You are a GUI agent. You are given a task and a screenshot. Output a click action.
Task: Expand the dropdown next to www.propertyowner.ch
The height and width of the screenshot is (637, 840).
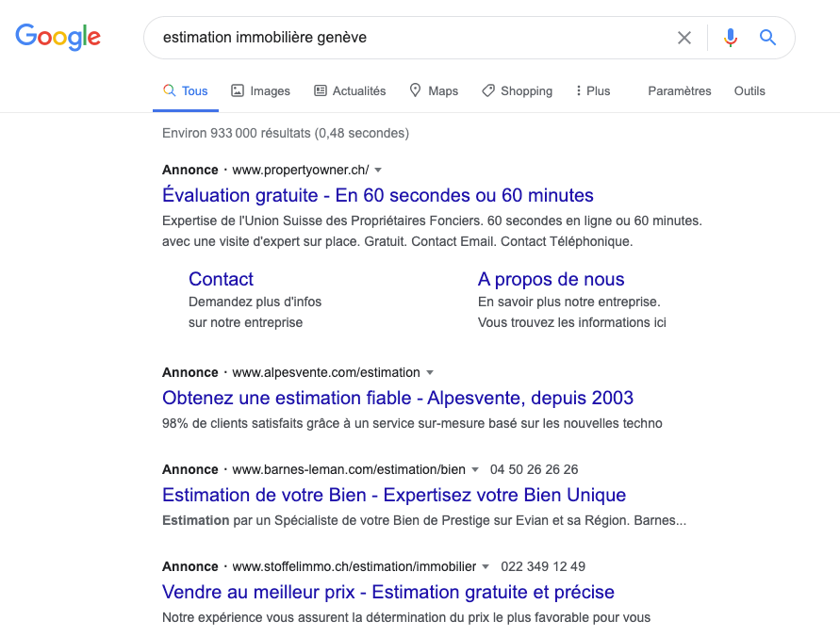[379, 170]
